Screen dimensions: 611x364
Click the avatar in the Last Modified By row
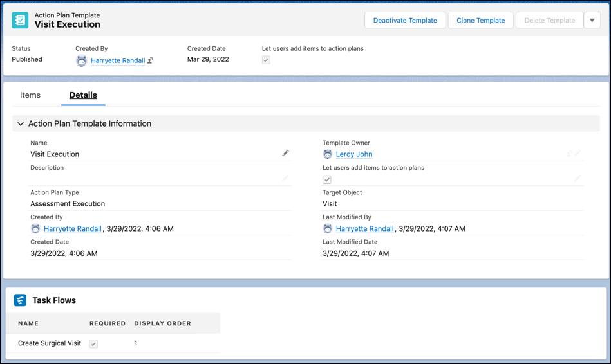pyautogui.click(x=328, y=228)
